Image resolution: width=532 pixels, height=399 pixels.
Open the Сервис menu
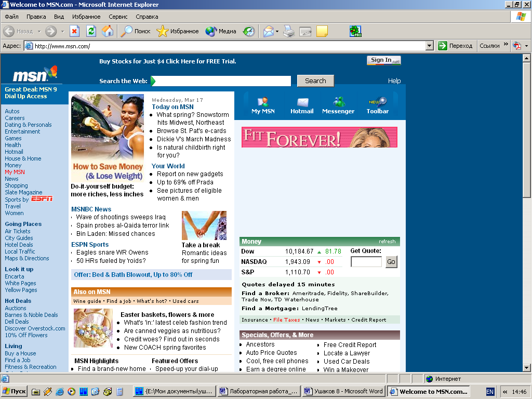pyautogui.click(x=118, y=17)
